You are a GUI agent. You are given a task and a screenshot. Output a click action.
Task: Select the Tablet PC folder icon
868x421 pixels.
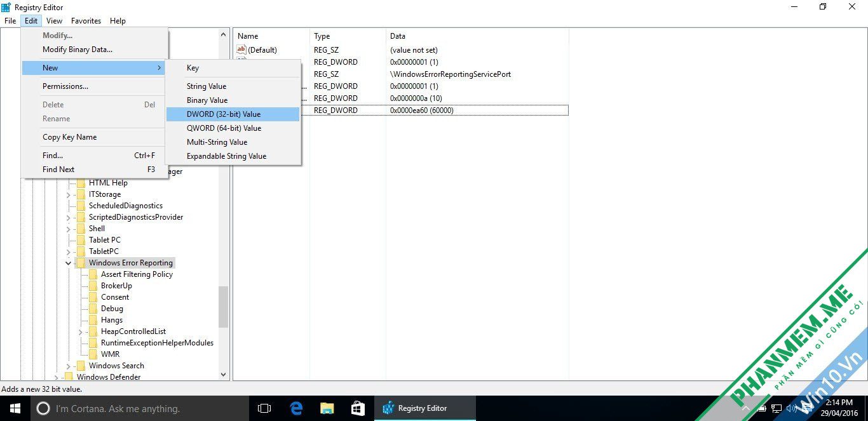pyautogui.click(x=81, y=240)
